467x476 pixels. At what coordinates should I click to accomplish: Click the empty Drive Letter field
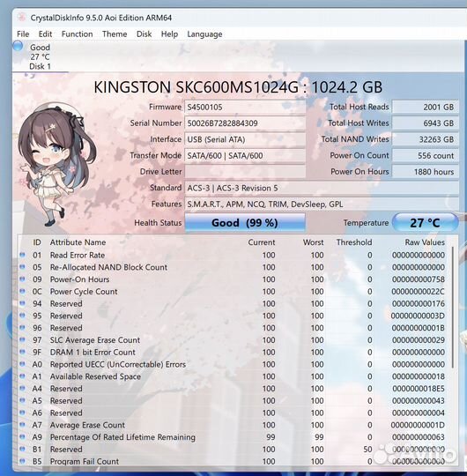(245, 172)
